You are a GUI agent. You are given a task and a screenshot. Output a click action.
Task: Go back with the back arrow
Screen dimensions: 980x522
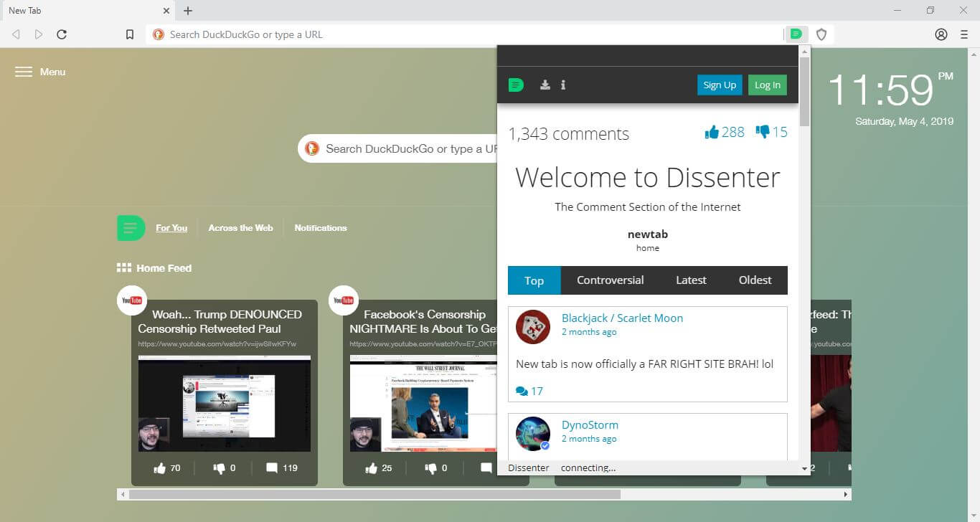pos(16,34)
